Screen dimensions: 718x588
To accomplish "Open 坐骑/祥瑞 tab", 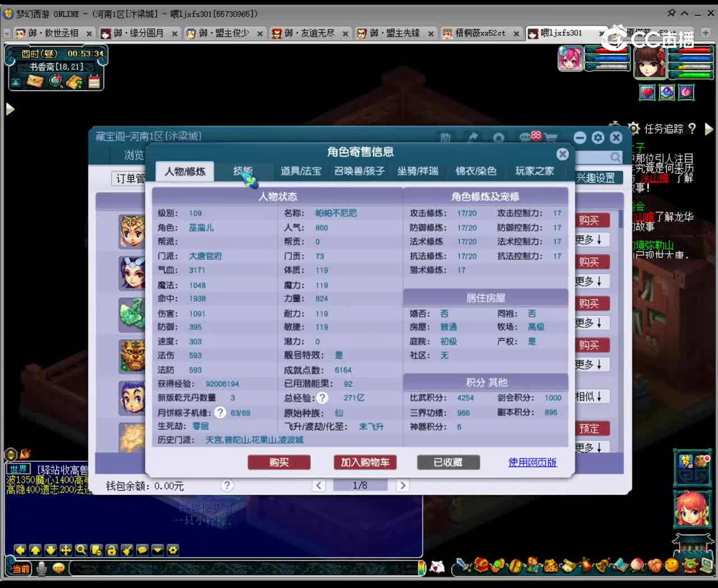I will (x=418, y=171).
